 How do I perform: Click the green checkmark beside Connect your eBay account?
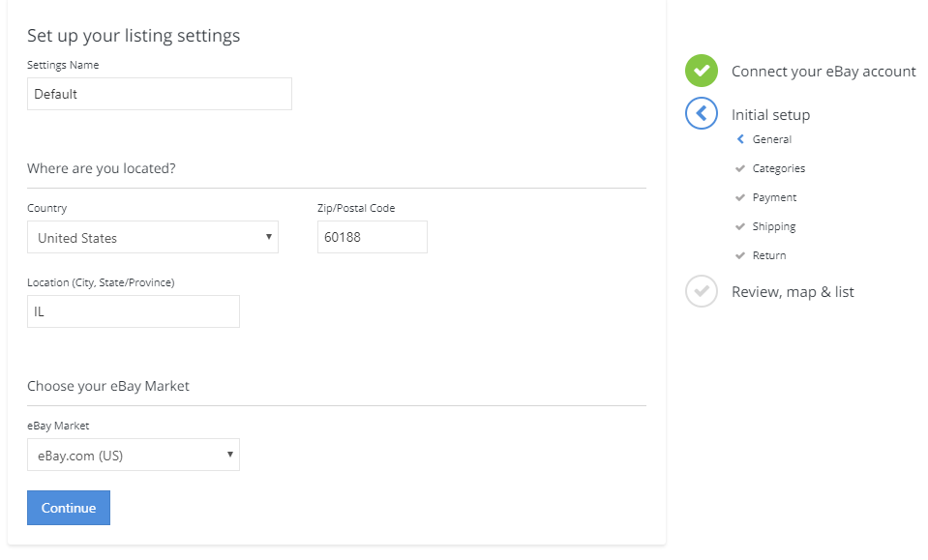point(702,71)
